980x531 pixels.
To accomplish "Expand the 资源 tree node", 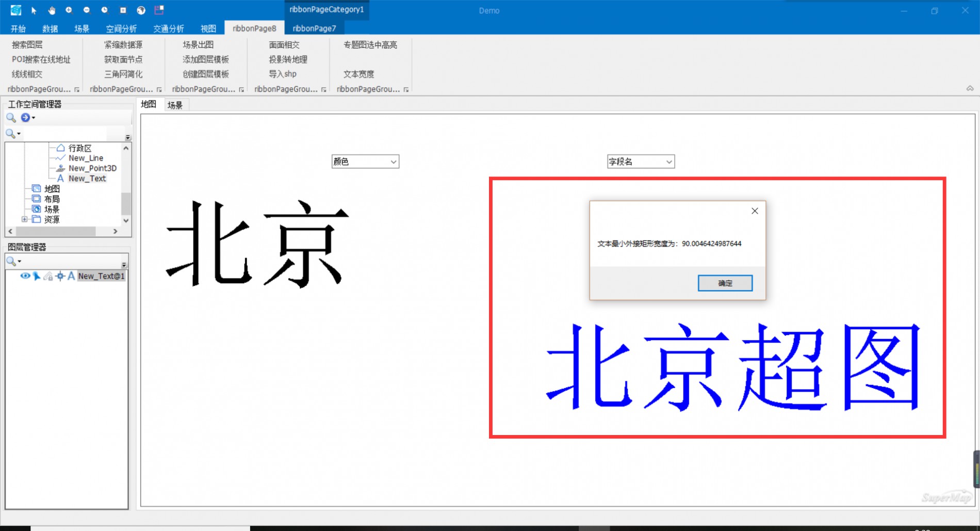I will 24,219.
